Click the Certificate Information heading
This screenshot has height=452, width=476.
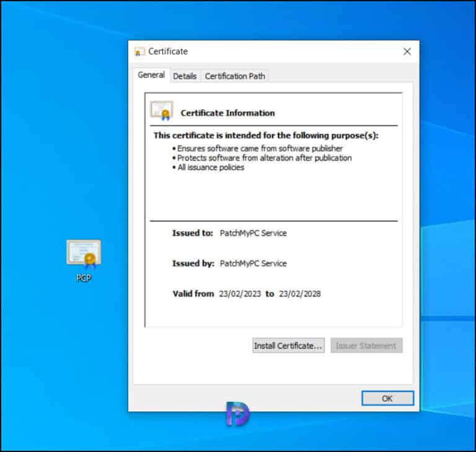point(227,113)
